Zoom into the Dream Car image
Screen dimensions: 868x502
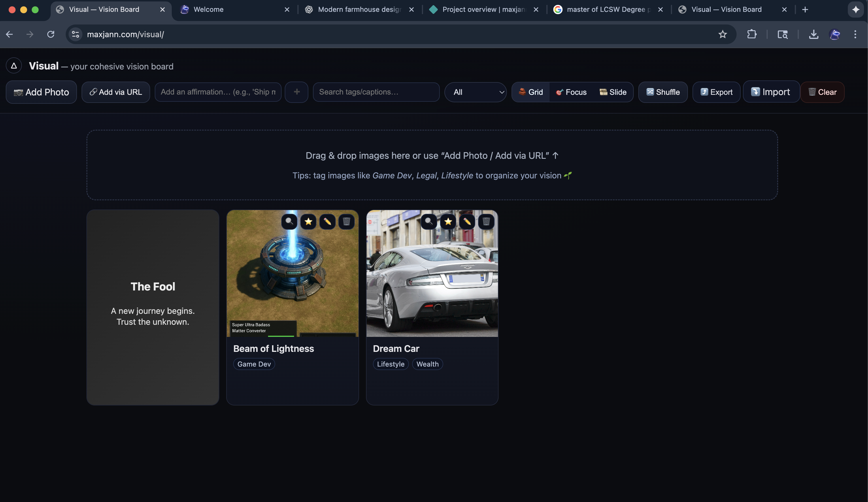click(x=429, y=222)
